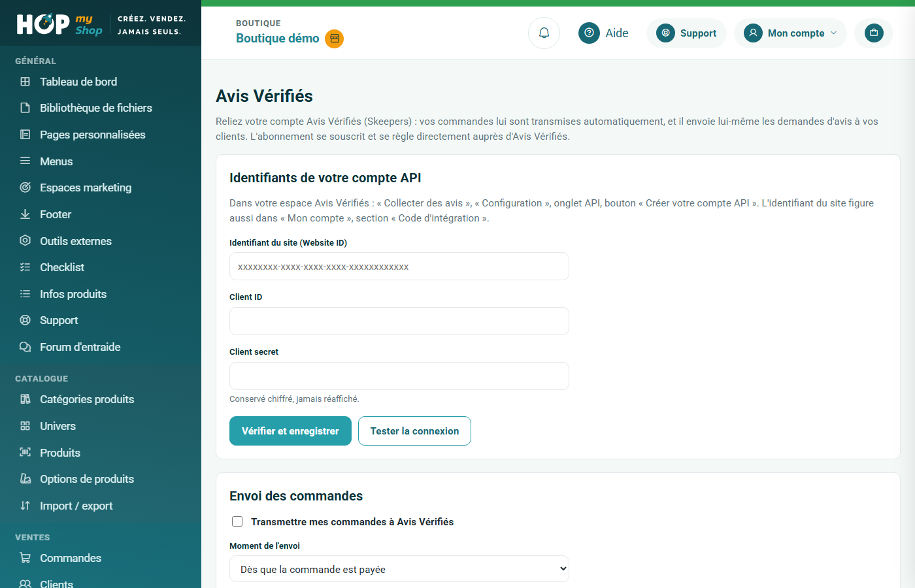
Task: Click the Envoi des commandes heading
Action: click(x=296, y=496)
